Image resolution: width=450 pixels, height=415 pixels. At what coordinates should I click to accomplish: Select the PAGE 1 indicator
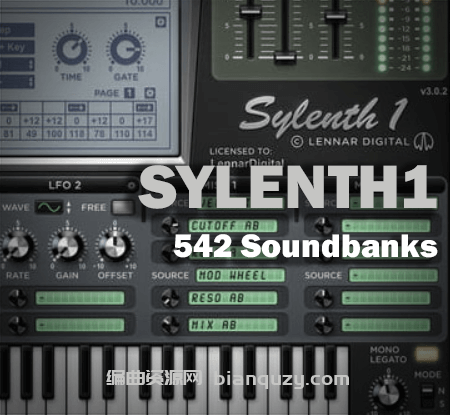click(129, 93)
